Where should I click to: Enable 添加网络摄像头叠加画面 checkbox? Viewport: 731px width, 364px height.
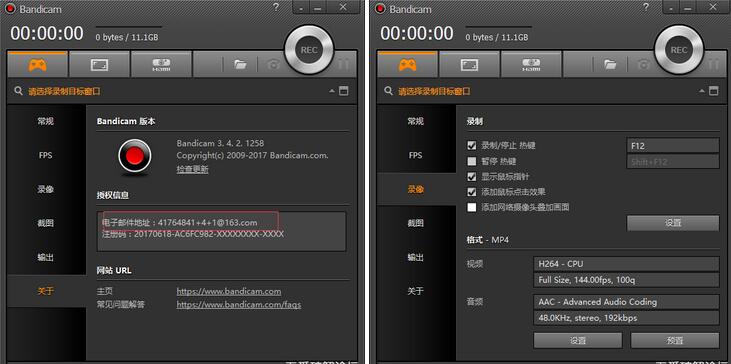click(x=472, y=207)
